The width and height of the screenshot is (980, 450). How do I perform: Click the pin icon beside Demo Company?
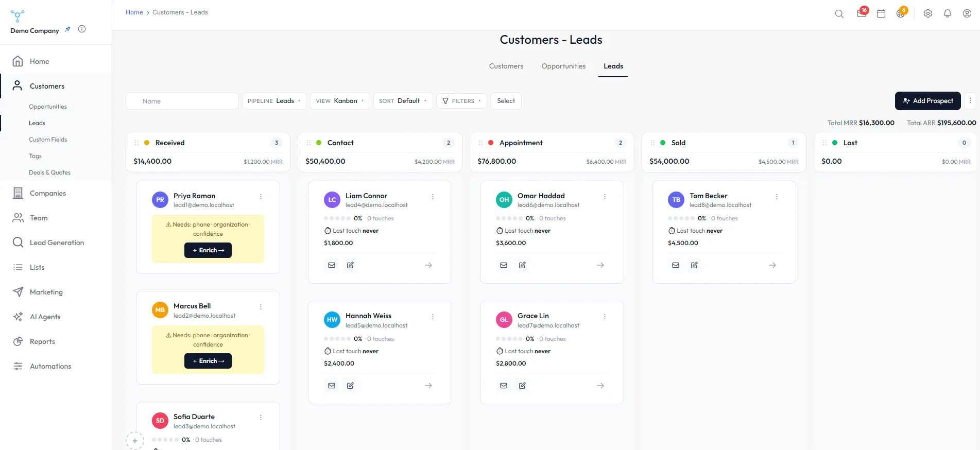point(67,29)
